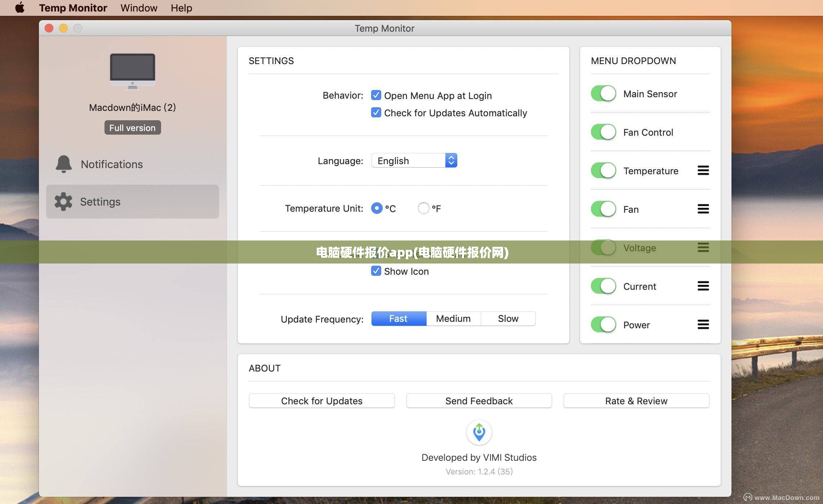Click the VIMI Studios logo icon

479,432
